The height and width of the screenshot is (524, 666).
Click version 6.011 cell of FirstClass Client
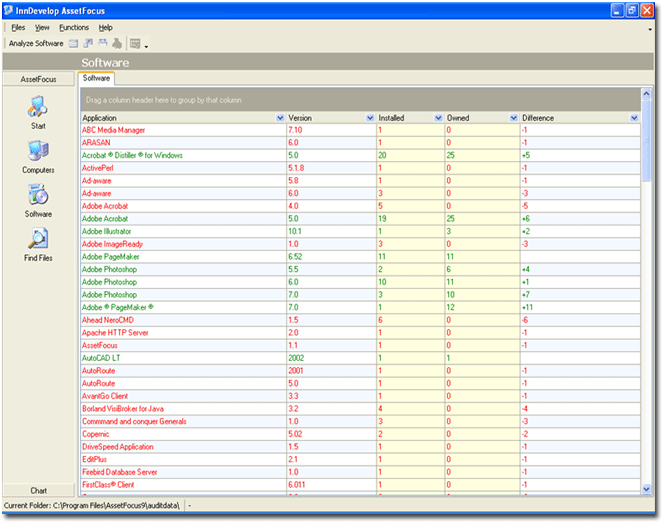click(x=331, y=485)
